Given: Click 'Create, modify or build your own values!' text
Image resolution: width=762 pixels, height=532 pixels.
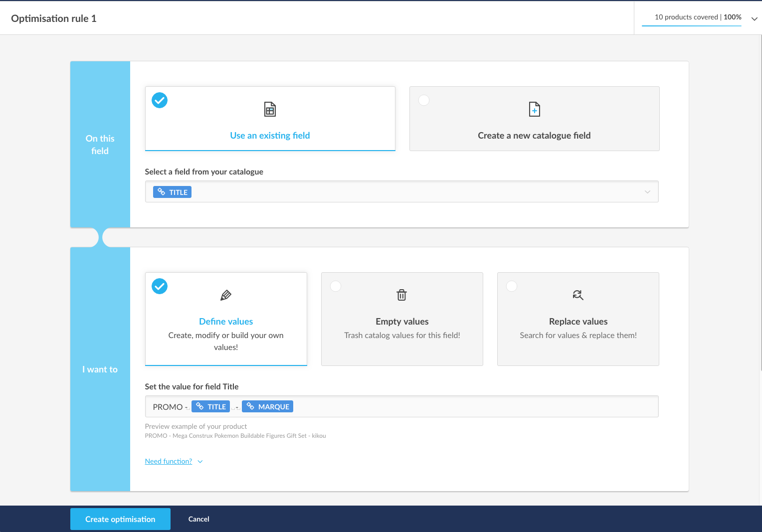Looking at the screenshot, I should pos(226,341).
